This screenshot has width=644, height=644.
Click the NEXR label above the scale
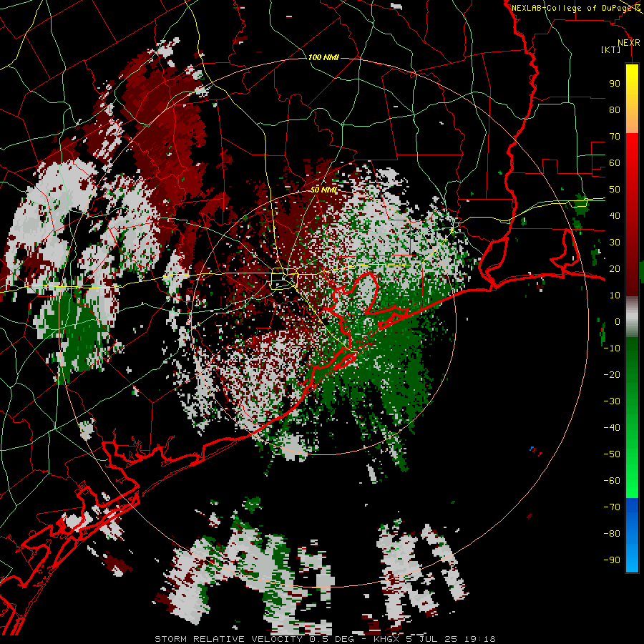coord(629,43)
